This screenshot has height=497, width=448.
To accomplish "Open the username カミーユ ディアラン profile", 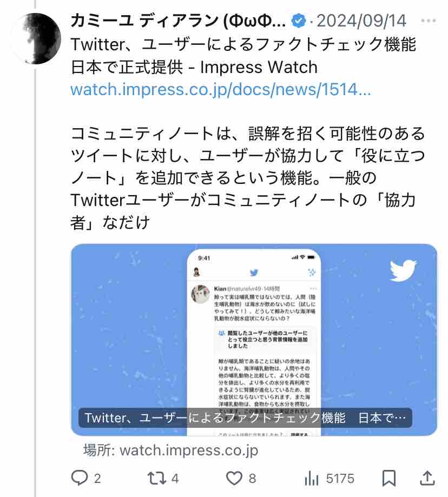I will (178, 21).
